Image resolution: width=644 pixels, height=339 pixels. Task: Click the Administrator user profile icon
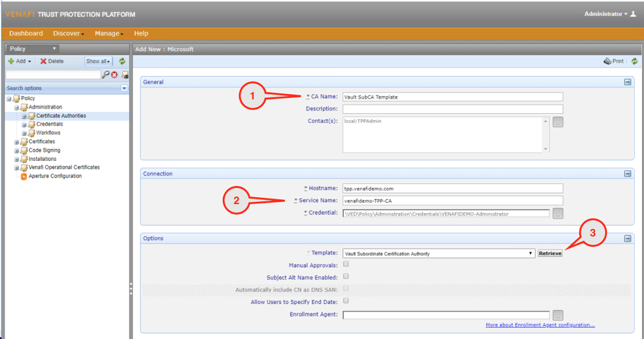[x=633, y=14]
